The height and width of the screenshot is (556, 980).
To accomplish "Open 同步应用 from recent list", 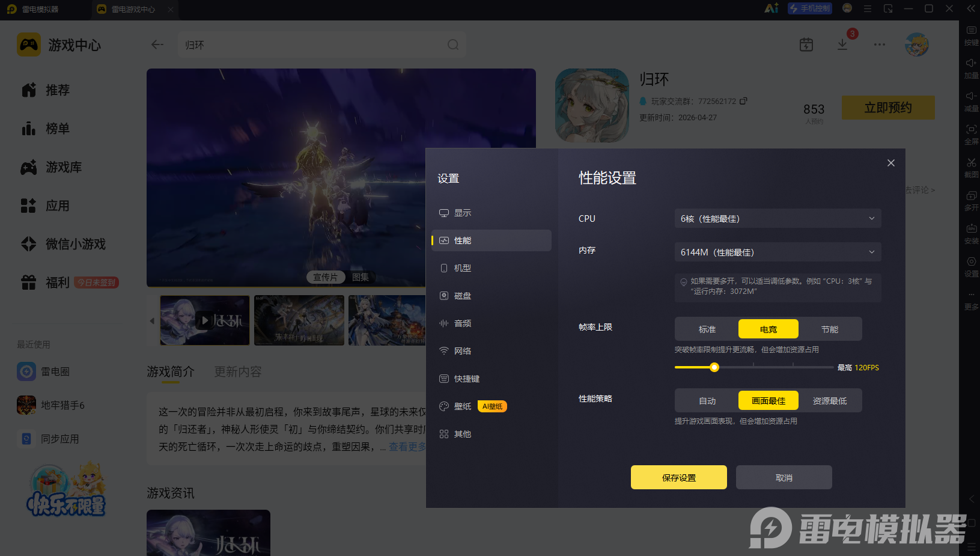I will click(49, 439).
